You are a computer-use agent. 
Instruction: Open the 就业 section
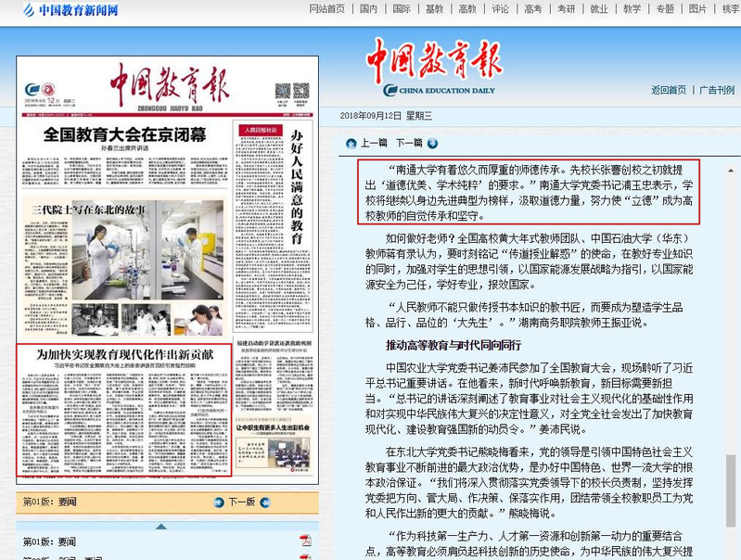pyautogui.click(x=599, y=8)
